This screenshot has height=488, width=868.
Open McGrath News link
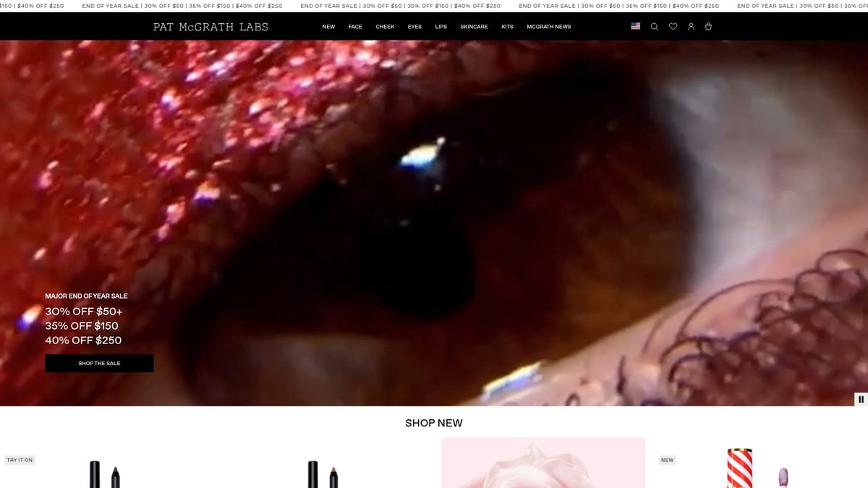(548, 27)
